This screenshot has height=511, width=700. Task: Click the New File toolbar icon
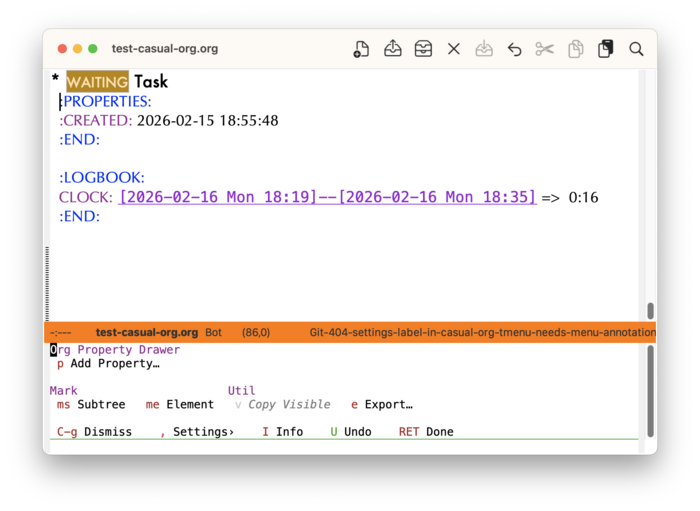pyautogui.click(x=362, y=49)
